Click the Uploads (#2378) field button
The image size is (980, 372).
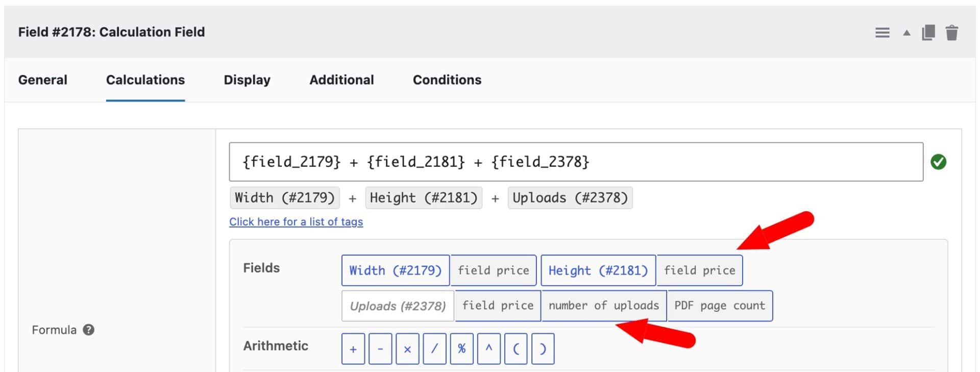[x=398, y=306]
